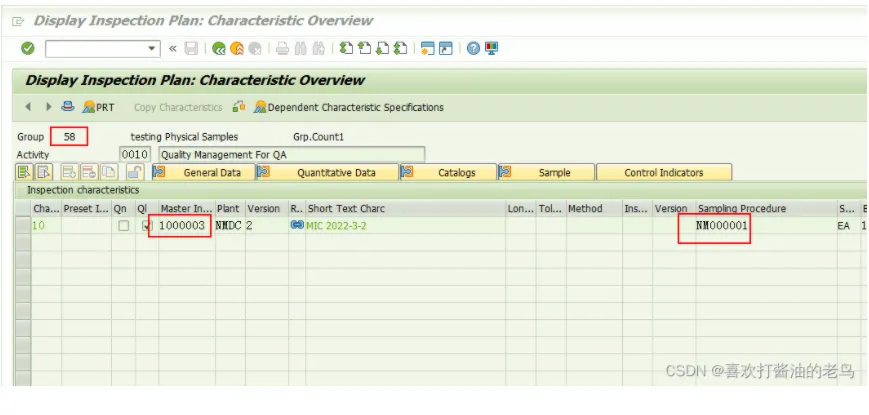The image size is (869, 415).
Task: Click the Short Text Charc column header
Action: click(x=405, y=209)
